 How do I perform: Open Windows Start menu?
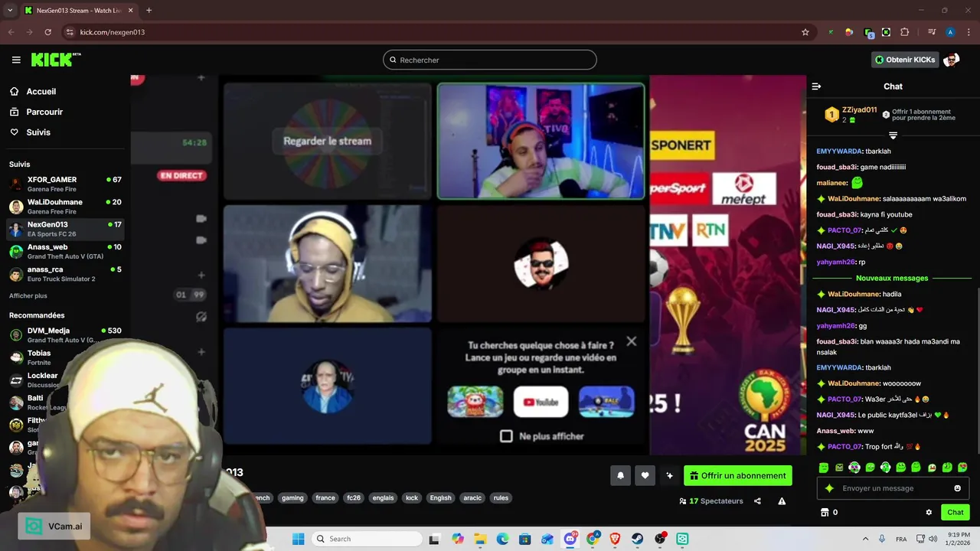299,539
